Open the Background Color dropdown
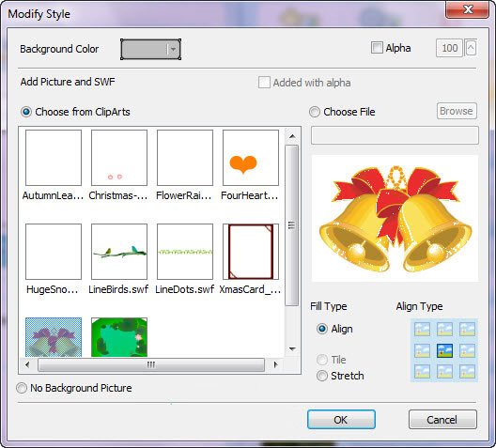496x448 pixels. [x=173, y=49]
